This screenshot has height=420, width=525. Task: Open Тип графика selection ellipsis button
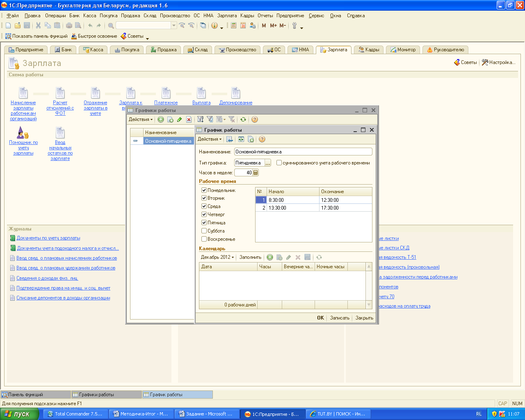click(x=268, y=163)
